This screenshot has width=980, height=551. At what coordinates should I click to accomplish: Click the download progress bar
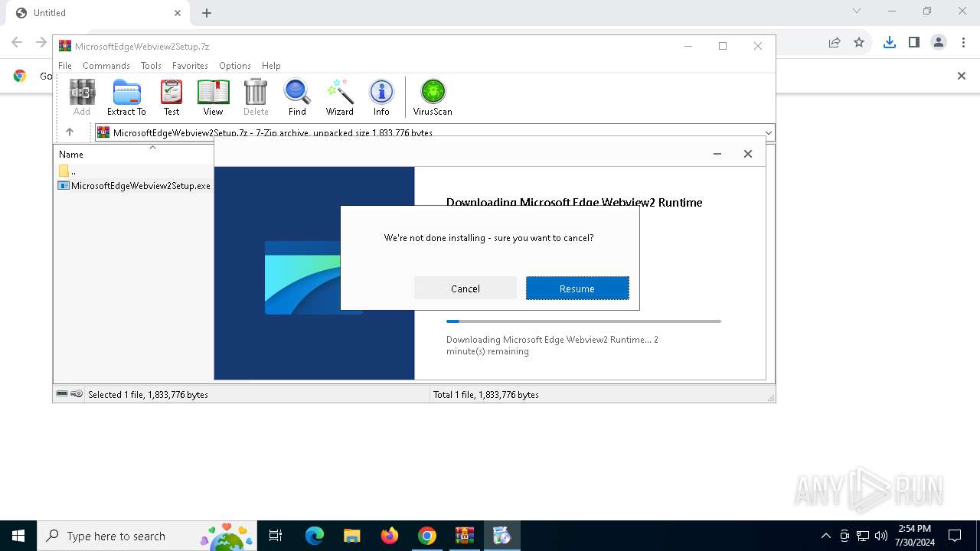tap(583, 321)
